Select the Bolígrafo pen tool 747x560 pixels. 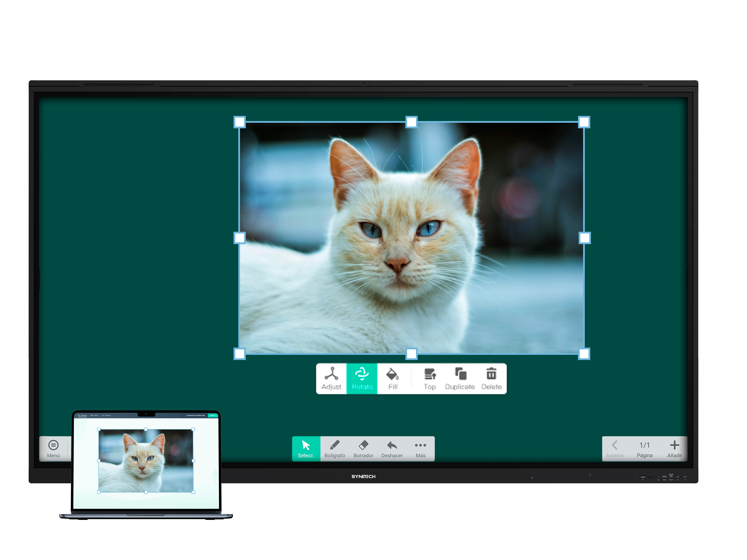click(x=335, y=449)
